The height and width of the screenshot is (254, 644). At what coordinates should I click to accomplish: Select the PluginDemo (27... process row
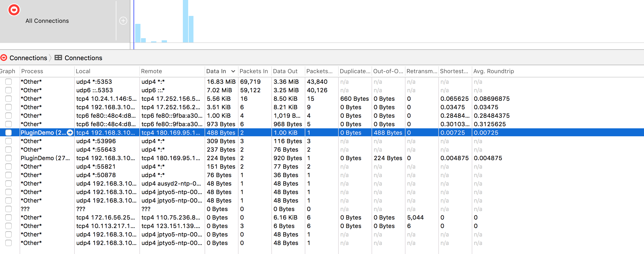click(45, 158)
